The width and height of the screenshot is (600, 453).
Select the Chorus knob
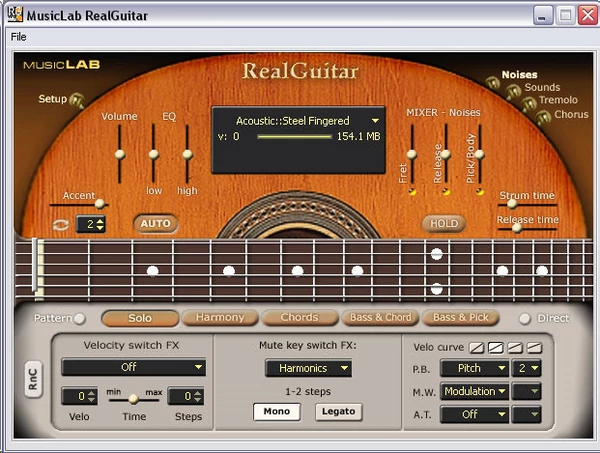pos(543,117)
